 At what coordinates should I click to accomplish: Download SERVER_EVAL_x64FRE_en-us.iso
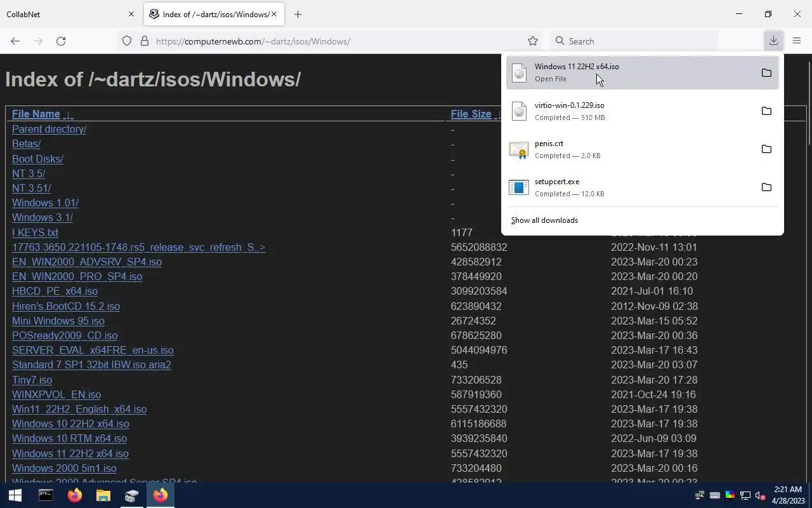pos(93,350)
